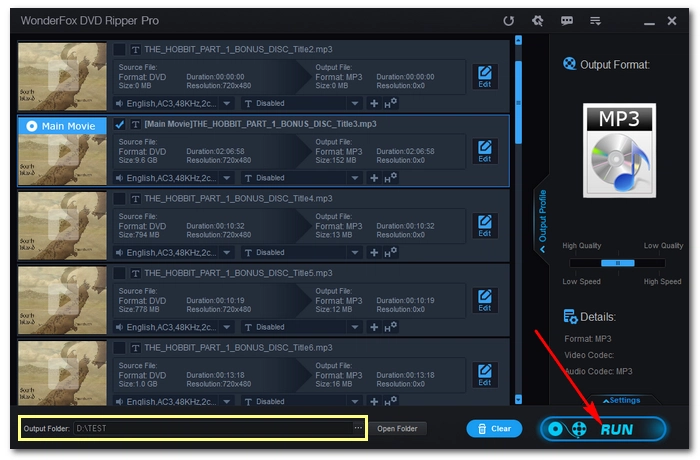This screenshot has width=700, height=460.
Task: Click Edit icon for Title6.mp3
Action: (x=485, y=375)
